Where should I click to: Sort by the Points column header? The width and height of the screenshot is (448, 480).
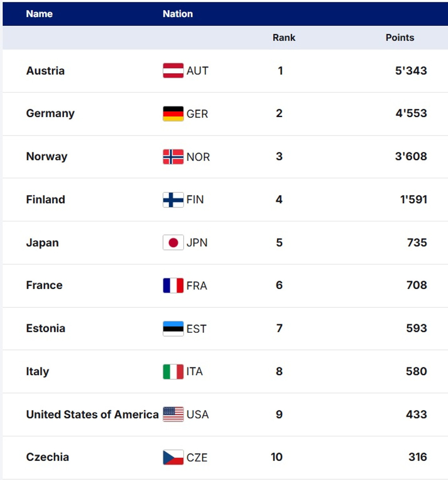(400, 38)
